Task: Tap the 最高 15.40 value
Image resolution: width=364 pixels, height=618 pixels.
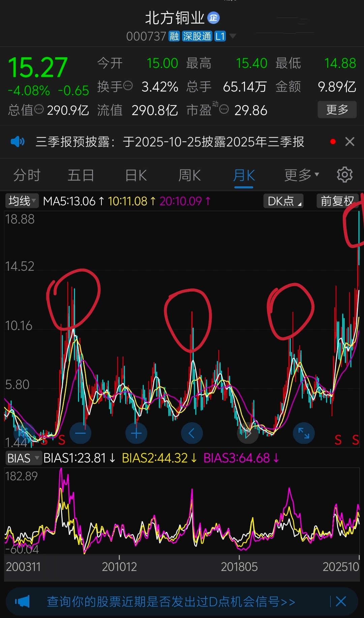Action: pyautogui.click(x=251, y=63)
